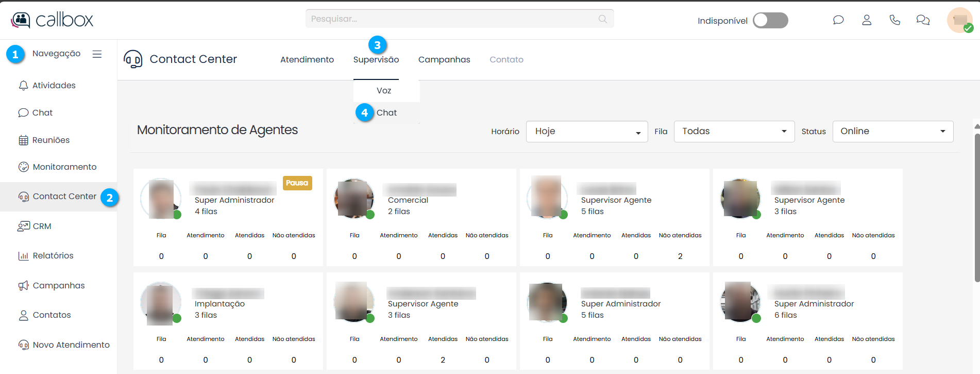The height and width of the screenshot is (374, 980).
Task: Click the phone icon in top bar
Action: point(895,20)
